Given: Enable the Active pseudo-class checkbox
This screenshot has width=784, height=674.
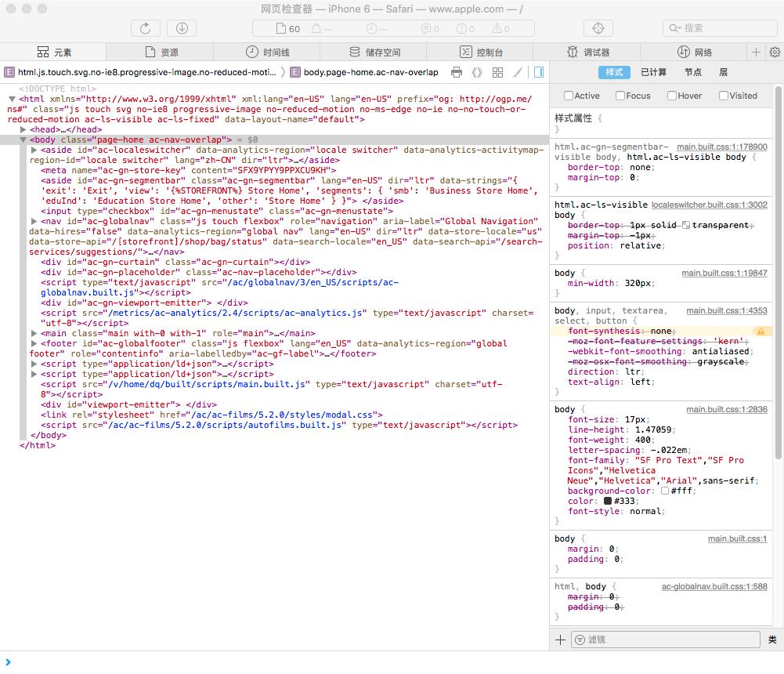Looking at the screenshot, I should [569, 96].
